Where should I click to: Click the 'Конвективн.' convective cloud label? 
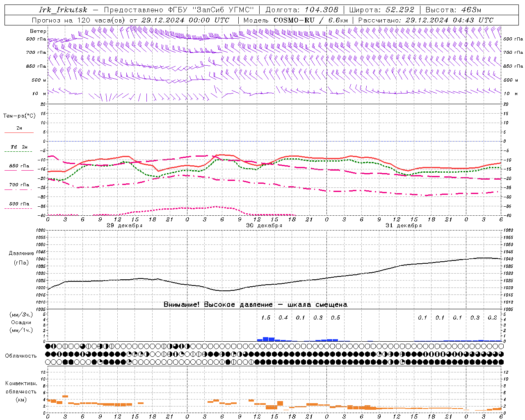(x=21, y=383)
